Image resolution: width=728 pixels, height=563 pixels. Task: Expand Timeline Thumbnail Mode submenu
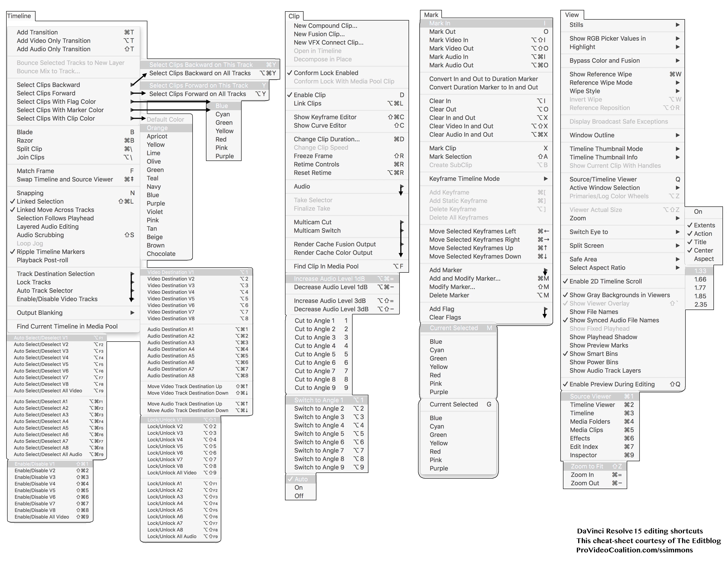coord(623,149)
